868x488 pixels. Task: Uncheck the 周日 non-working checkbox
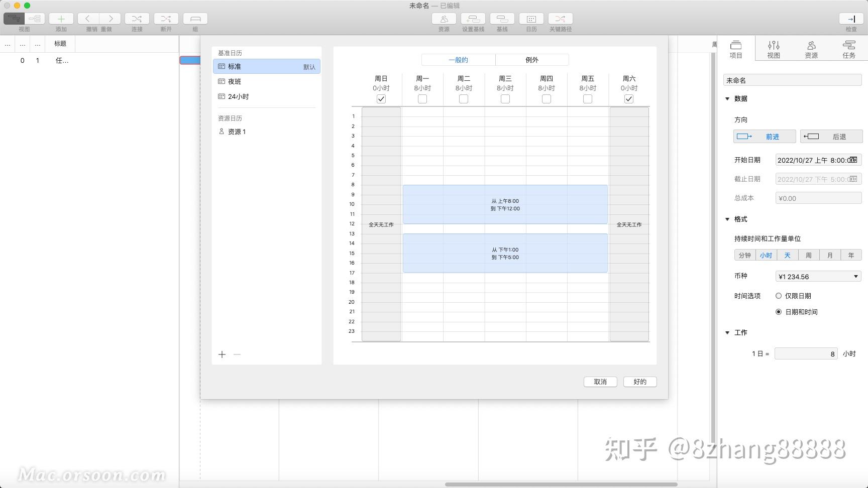click(x=381, y=99)
